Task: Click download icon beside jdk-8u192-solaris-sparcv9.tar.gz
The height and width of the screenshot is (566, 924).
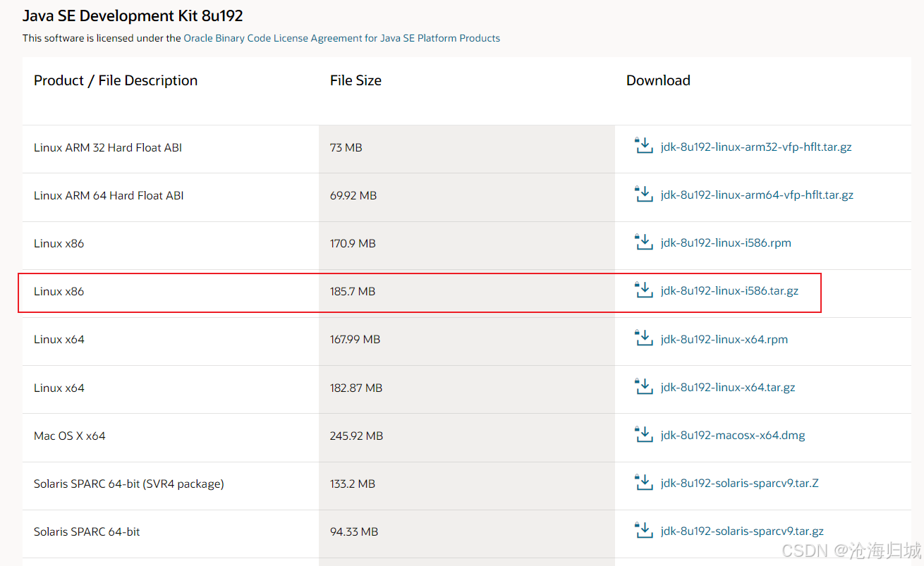Action: (644, 530)
